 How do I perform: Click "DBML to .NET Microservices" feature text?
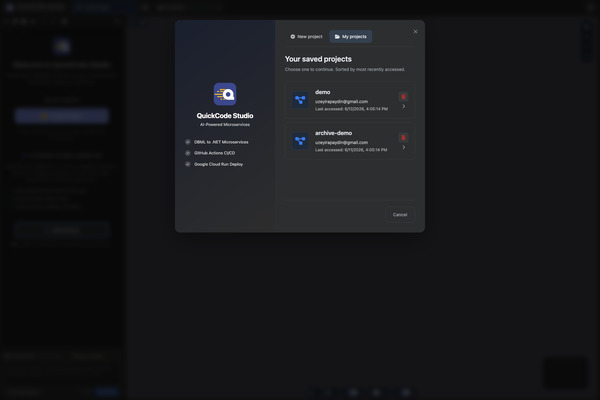221,142
